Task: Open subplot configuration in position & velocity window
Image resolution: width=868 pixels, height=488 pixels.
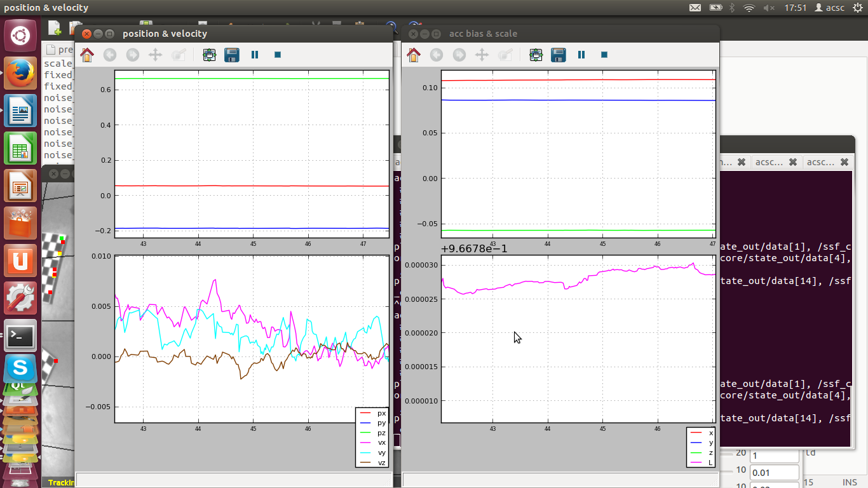Action: (x=209, y=55)
